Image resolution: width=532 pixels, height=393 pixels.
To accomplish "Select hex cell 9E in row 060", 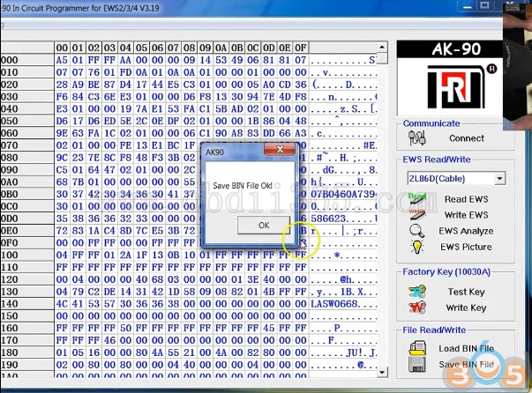I will (62, 133).
